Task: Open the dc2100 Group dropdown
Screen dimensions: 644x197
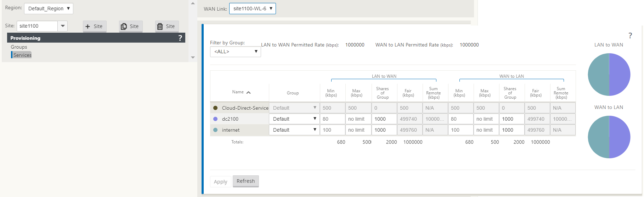Action: pos(294,119)
